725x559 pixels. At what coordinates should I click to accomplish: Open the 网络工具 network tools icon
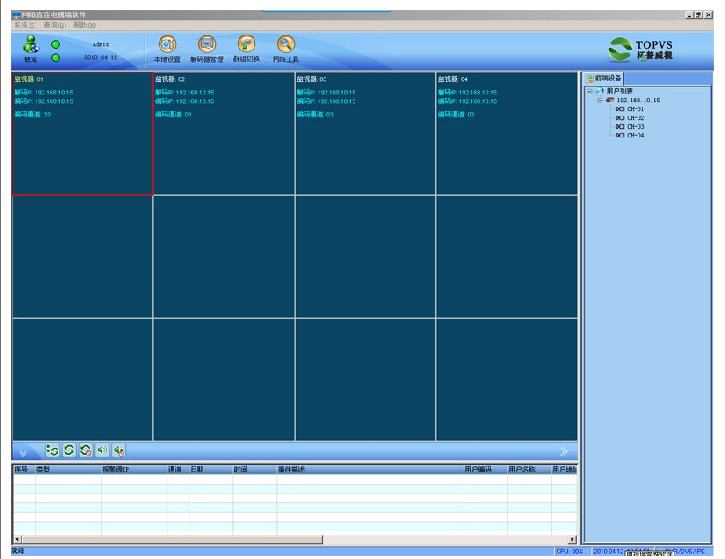(x=286, y=44)
